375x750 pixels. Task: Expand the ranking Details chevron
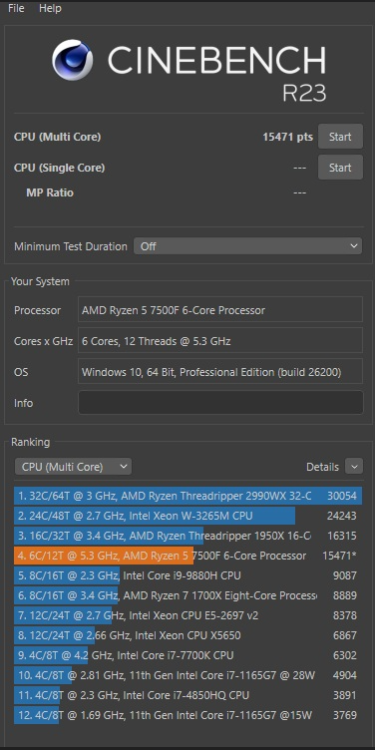354,466
